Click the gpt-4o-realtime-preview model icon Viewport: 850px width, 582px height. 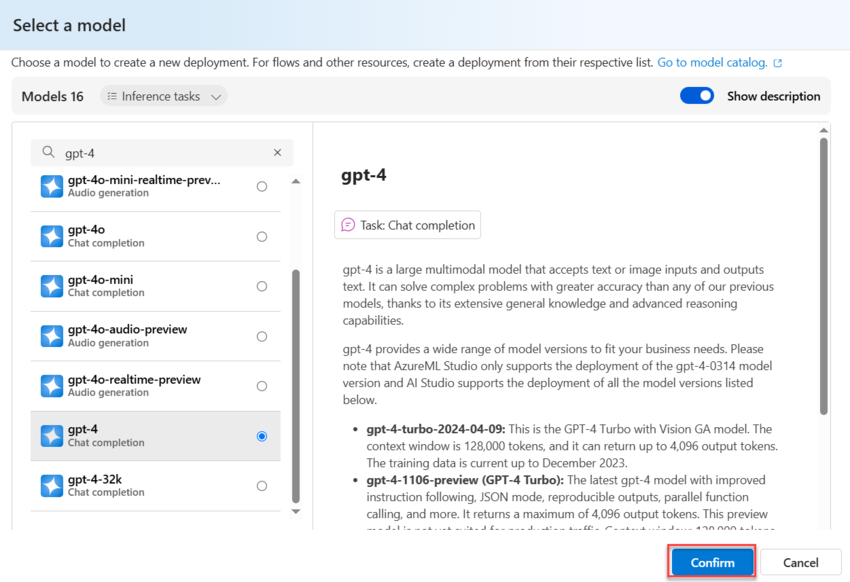pos(52,386)
